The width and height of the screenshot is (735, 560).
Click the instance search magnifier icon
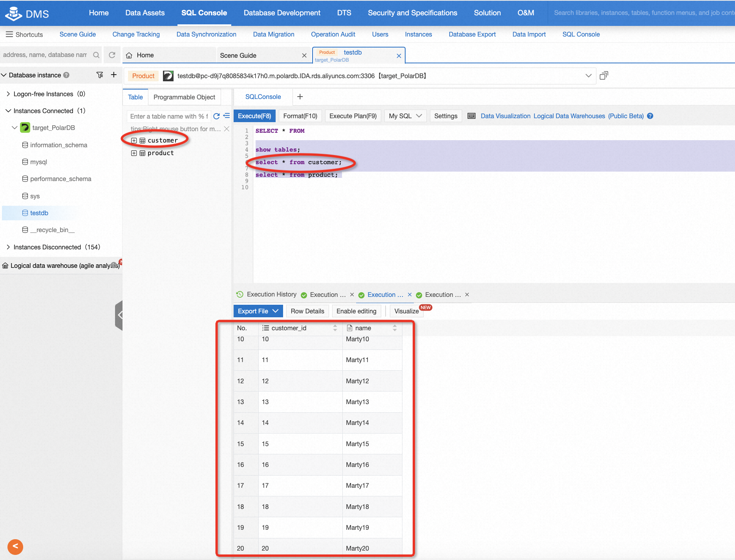(96, 55)
